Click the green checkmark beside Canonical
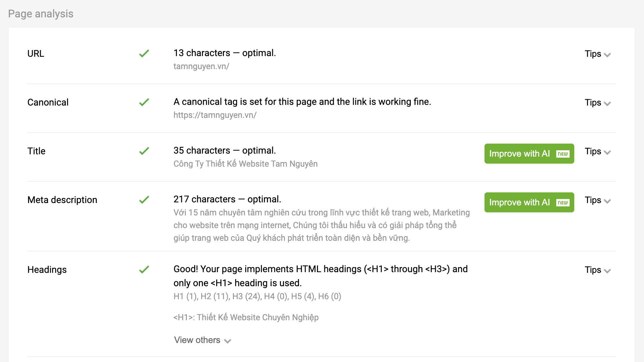The width and height of the screenshot is (644, 362). [x=144, y=102]
